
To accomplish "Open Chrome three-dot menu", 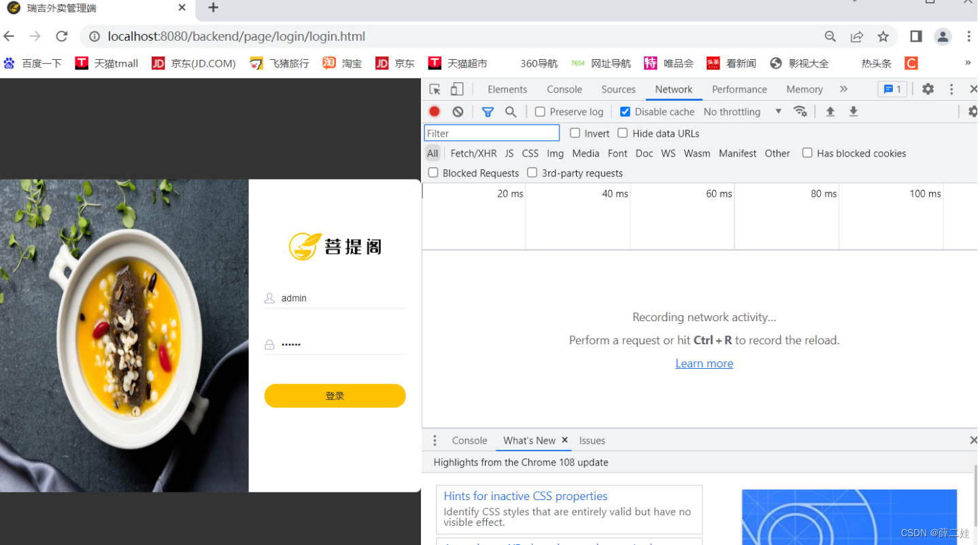I will [969, 37].
